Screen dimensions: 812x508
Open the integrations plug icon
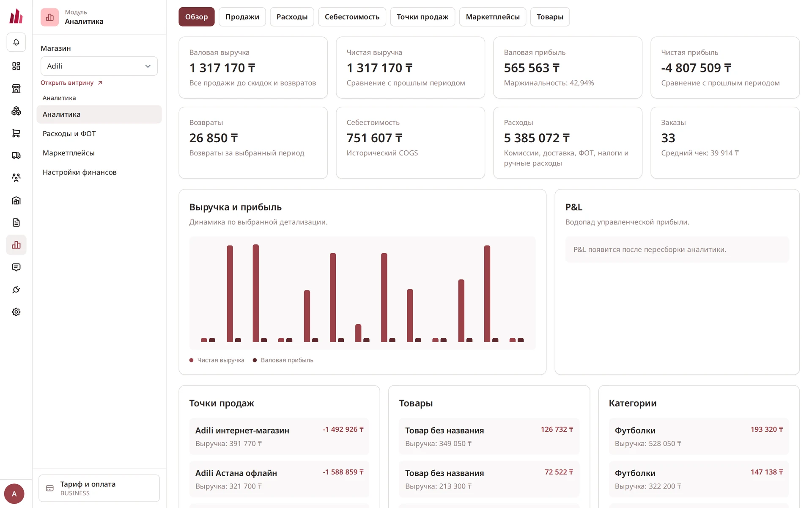pos(16,290)
